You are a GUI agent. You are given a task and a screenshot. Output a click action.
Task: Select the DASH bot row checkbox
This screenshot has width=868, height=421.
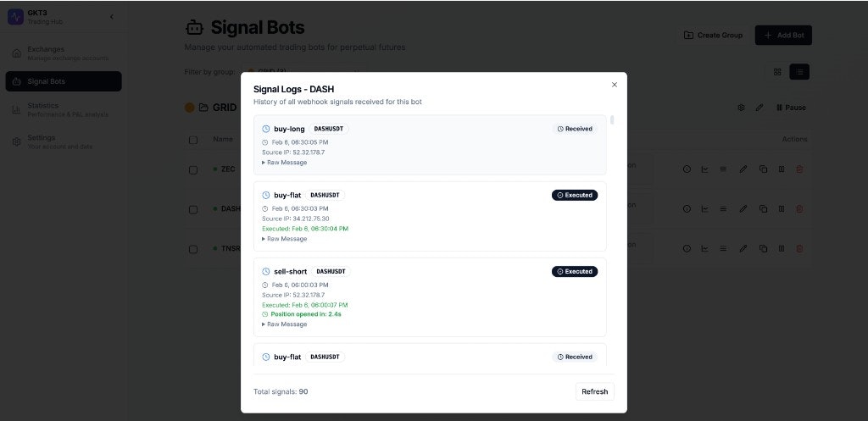(193, 208)
